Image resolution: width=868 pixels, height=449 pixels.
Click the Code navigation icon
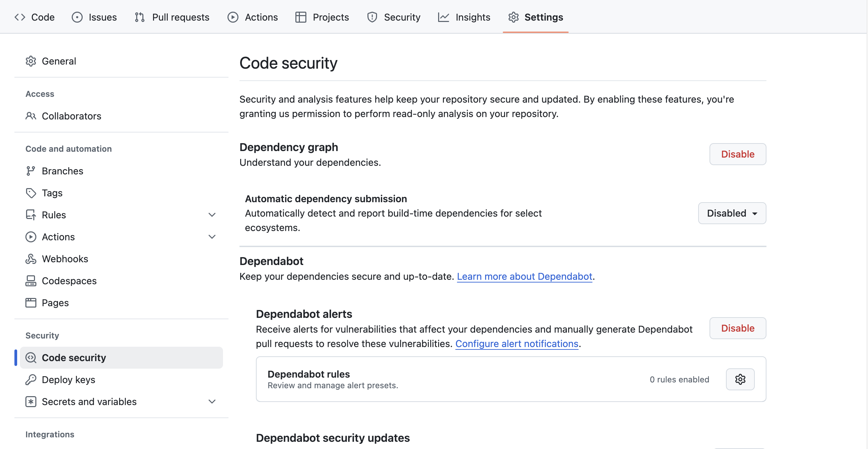coord(20,16)
